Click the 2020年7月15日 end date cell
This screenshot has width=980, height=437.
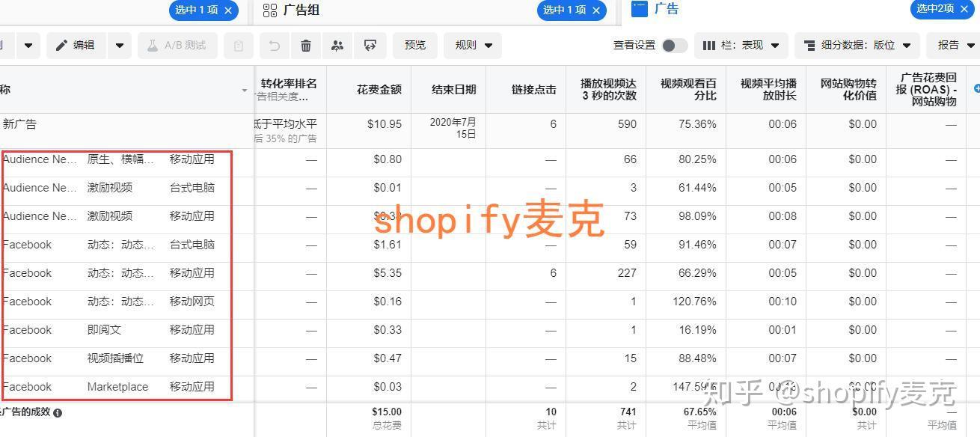coord(453,128)
